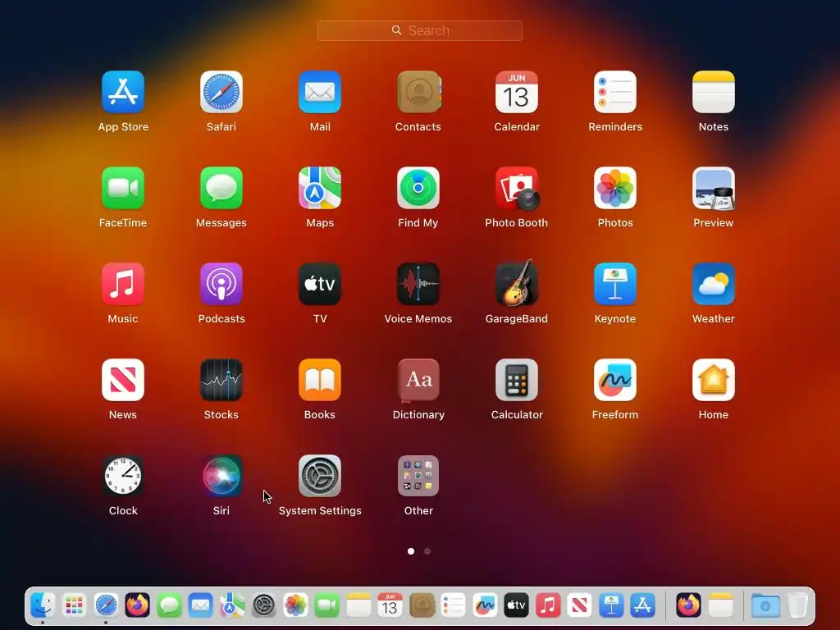Launch Safari from the Launchpad grid

[221, 92]
